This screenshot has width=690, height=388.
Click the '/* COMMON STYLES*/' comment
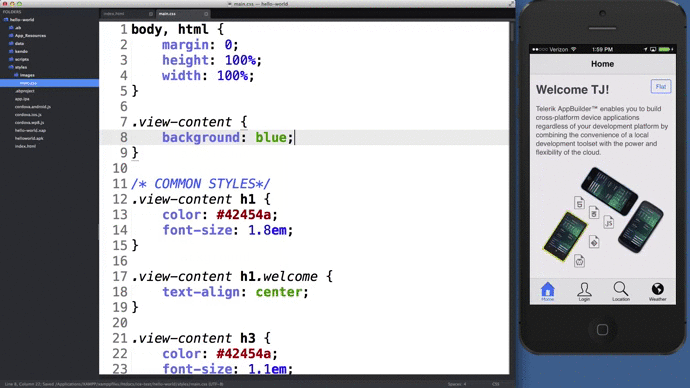200,184
